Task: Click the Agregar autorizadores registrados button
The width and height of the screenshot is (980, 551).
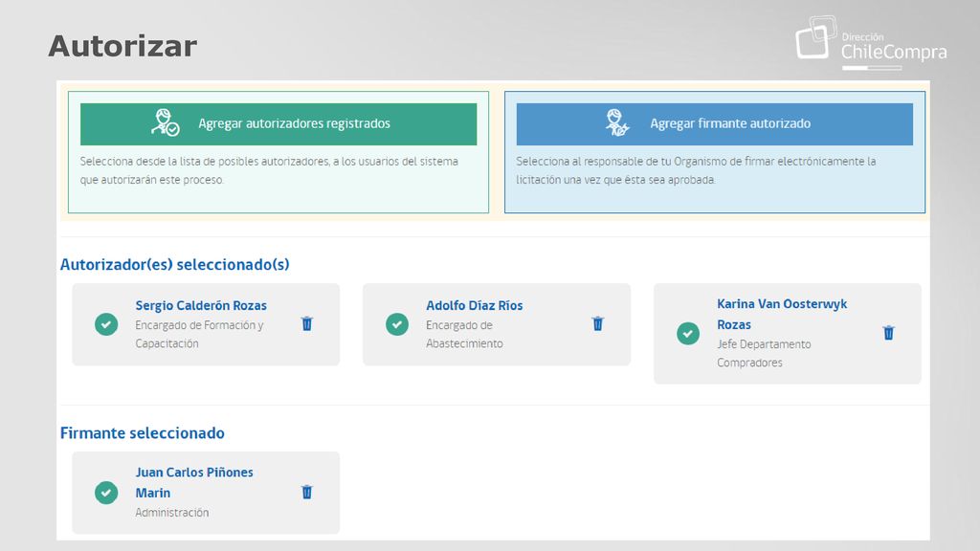Action: 278,123
